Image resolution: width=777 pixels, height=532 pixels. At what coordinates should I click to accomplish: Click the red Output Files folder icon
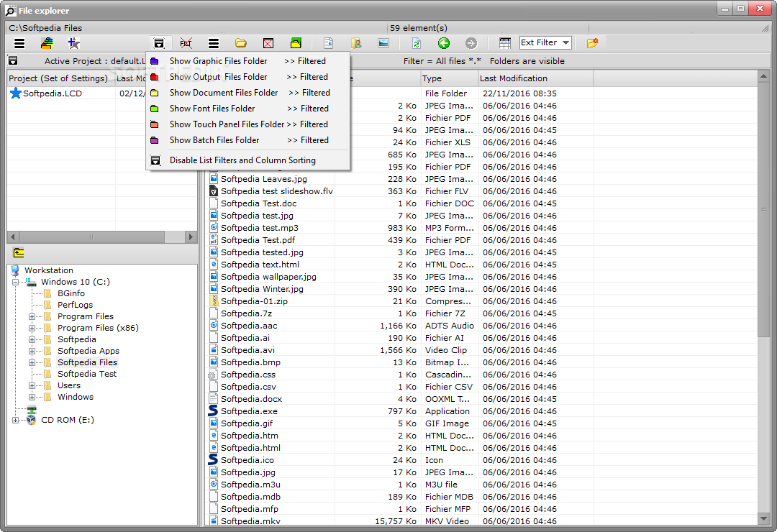(x=155, y=77)
